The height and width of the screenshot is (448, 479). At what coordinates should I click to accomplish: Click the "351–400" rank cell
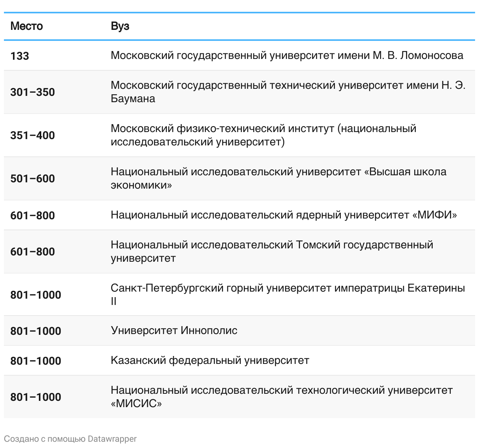(33, 135)
